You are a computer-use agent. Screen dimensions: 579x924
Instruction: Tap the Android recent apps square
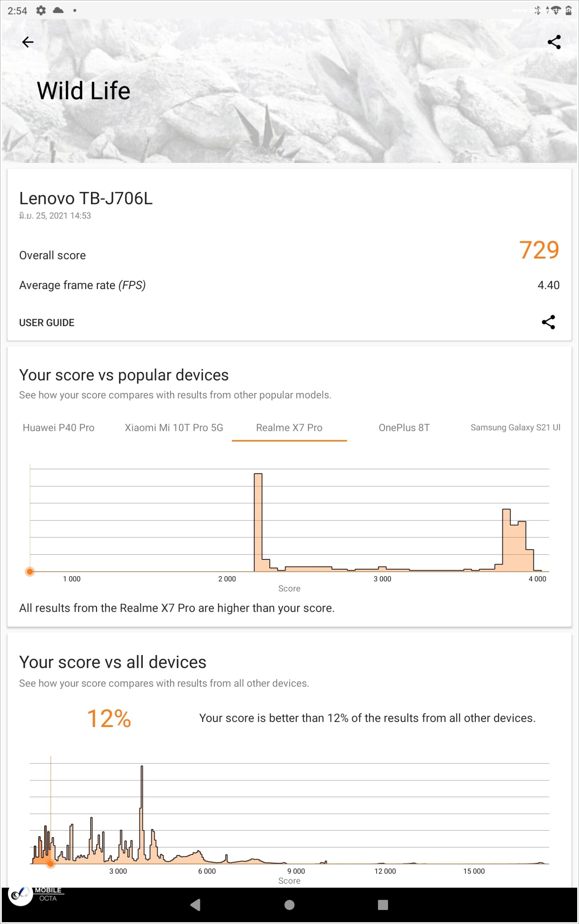coord(383,905)
